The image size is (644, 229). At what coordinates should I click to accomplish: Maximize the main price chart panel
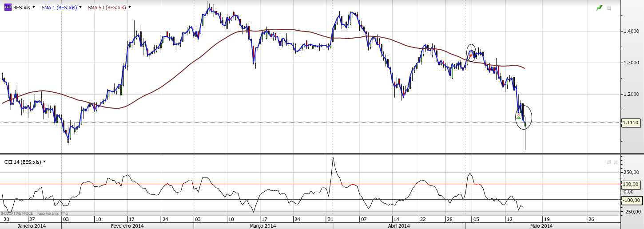[609, 8]
